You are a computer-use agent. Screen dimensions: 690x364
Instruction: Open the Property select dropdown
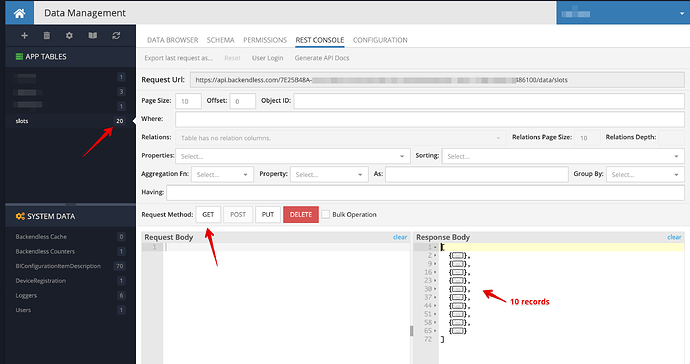329,175
